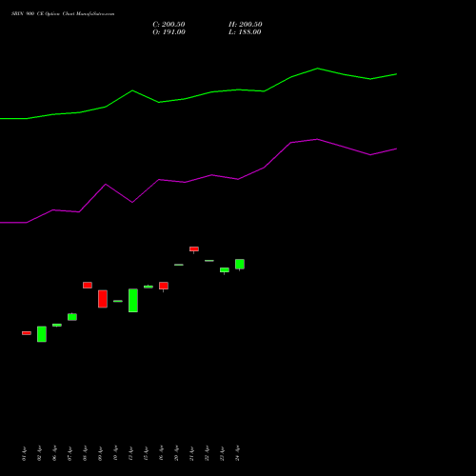Screen dimensions: 476x476
Task: Click the '10 Apr' date label
Action: click(x=115, y=453)
